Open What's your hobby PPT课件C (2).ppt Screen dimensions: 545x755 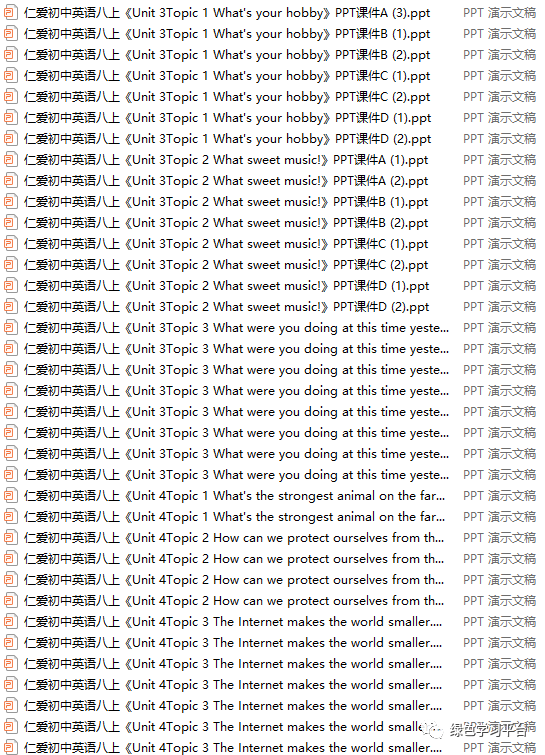click(x=227, y=97)
